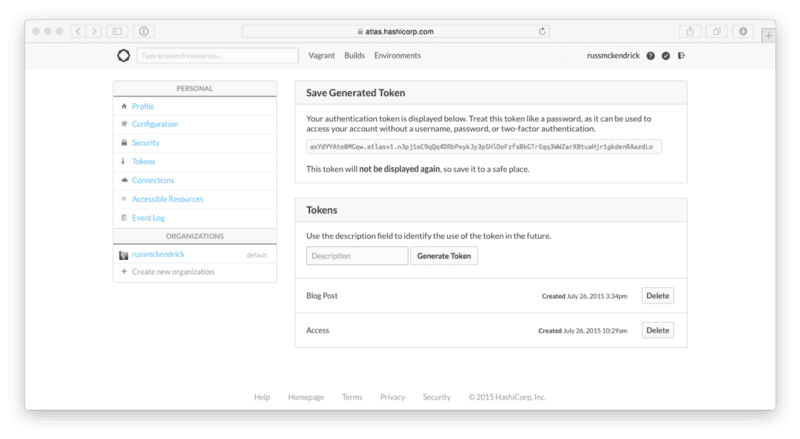Delete the Access token
The height and width of the screenshot is (439, 800).
[x=657, y=330]
